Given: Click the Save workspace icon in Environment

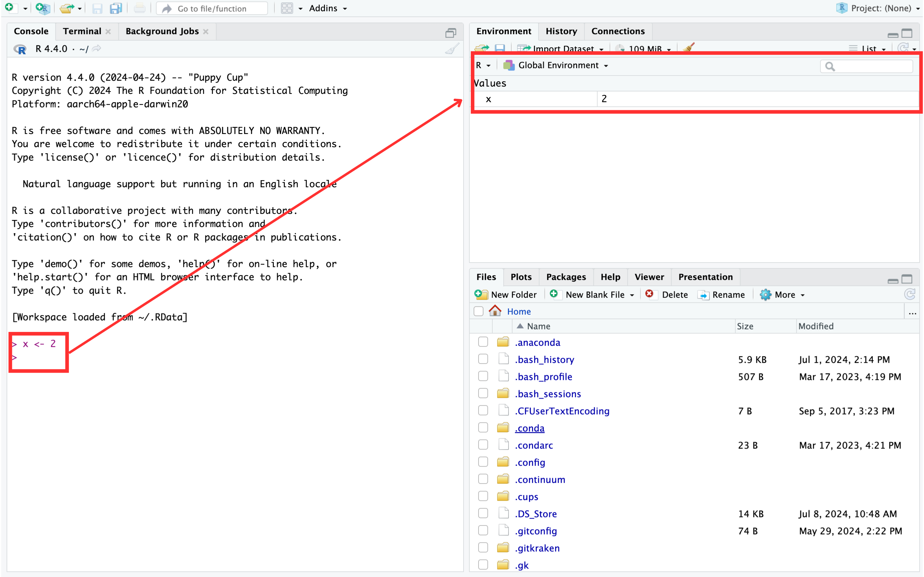Looking at the screenshot, I should point(500,48).
